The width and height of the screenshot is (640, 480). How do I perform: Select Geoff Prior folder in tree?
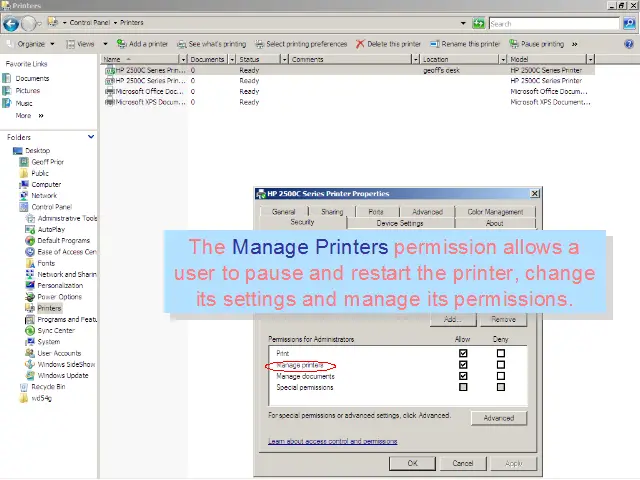pyautogui.click(x=48, y=162)
